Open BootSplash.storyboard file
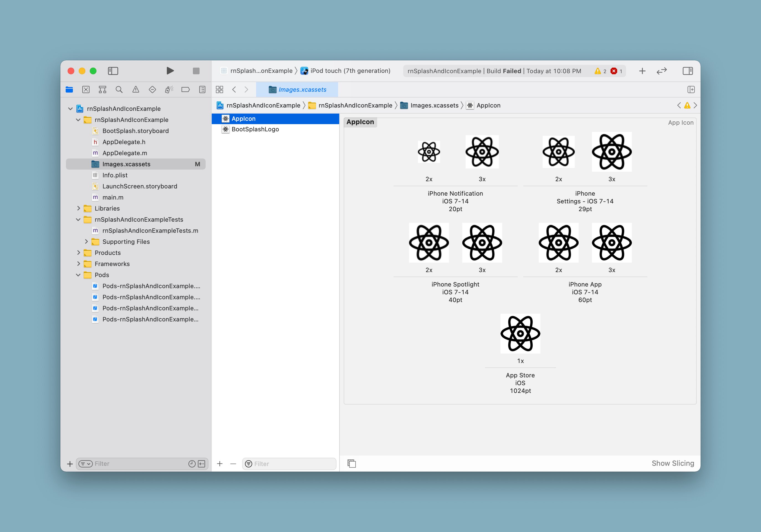 (x=136, y=131)
